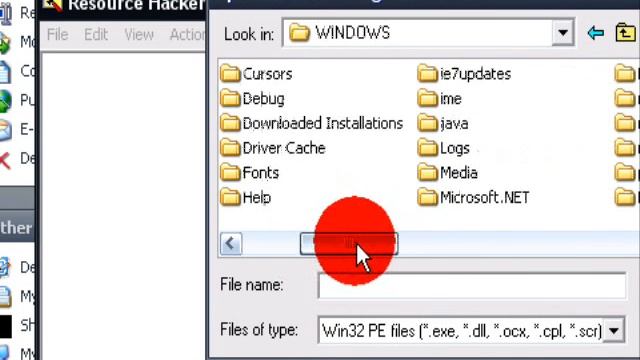Image resolution: width=640 pixels, height=360 pixels.
Task: Open Edit menu in Resource Hacker
Action: tap(96, 35)
